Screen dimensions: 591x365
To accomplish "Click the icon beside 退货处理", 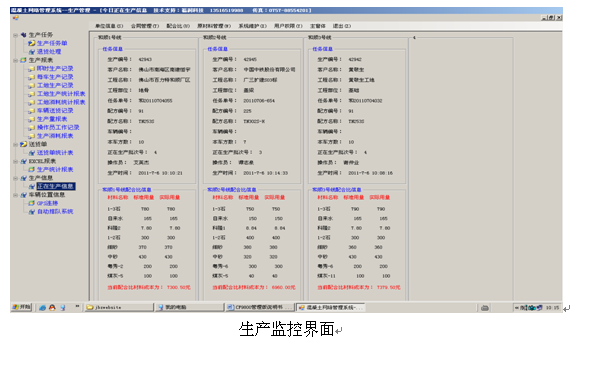I will (x=32, y=52).
